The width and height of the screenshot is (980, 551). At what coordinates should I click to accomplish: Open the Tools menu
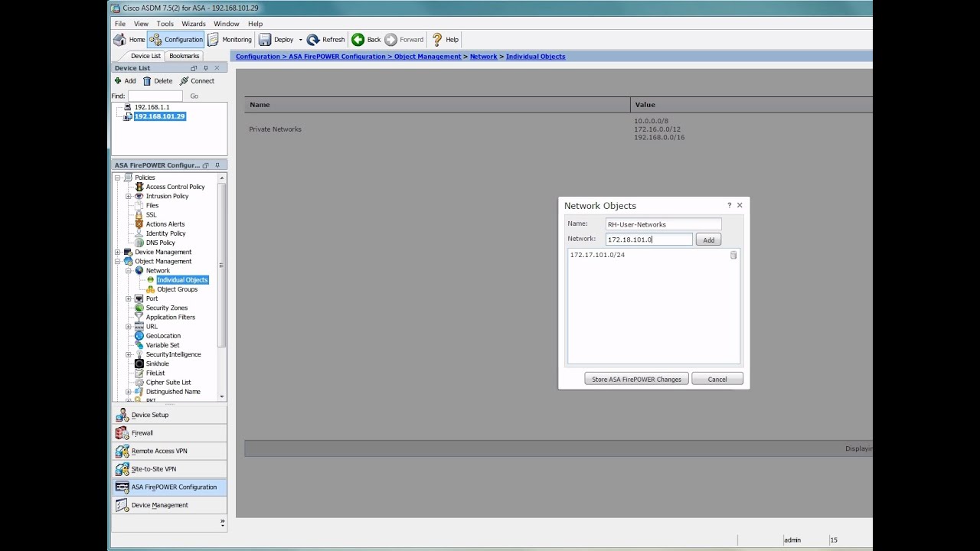pyautogui.click(x=165, y=24)
